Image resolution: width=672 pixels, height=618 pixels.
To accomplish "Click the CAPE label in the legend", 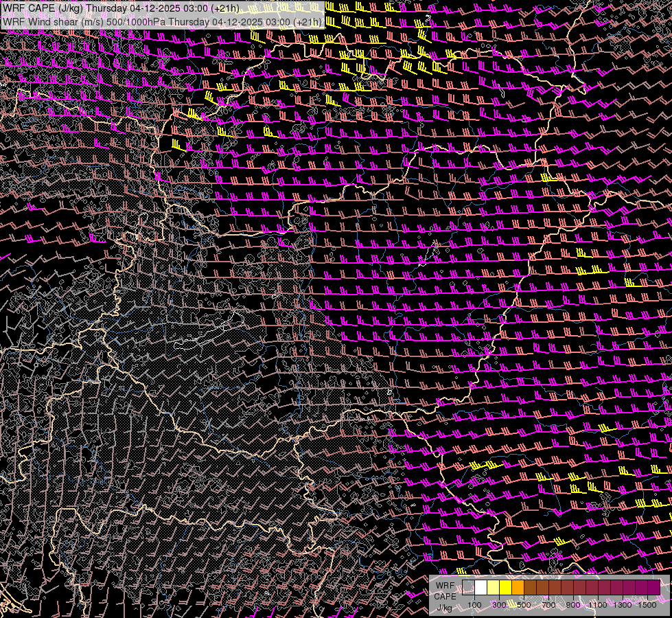I will [445, 596].
